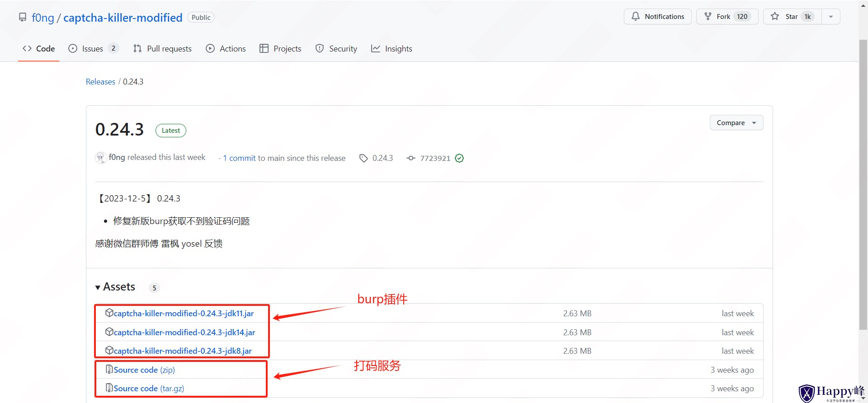Click the tag icon beside 0.24.3
This screenshot has height=403, width=868.
click(x=363, y=158)
